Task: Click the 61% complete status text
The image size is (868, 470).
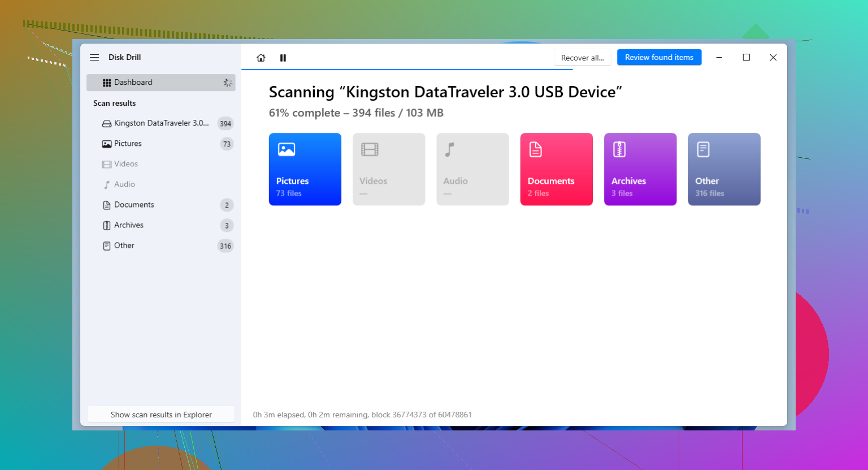Action: click(356, 113)
